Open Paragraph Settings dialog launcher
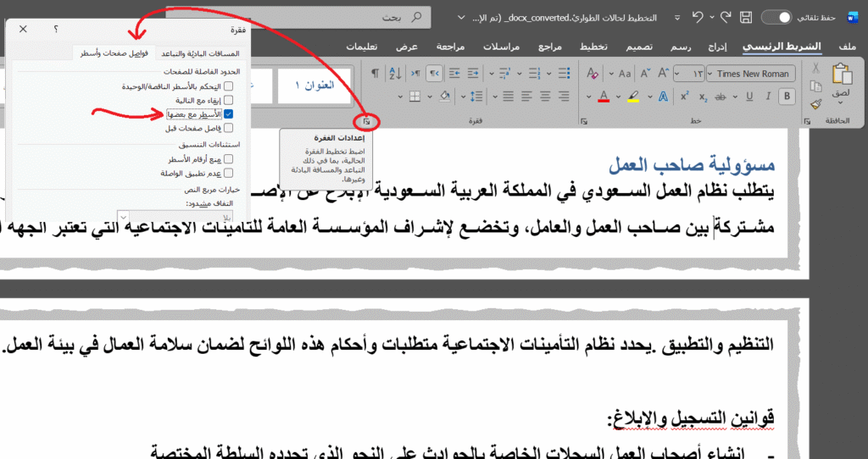This screenshot has height=459, width=868. pos(367,123)
